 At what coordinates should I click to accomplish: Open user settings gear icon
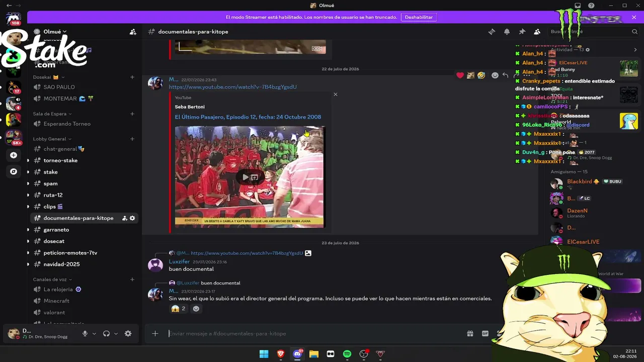128,333
